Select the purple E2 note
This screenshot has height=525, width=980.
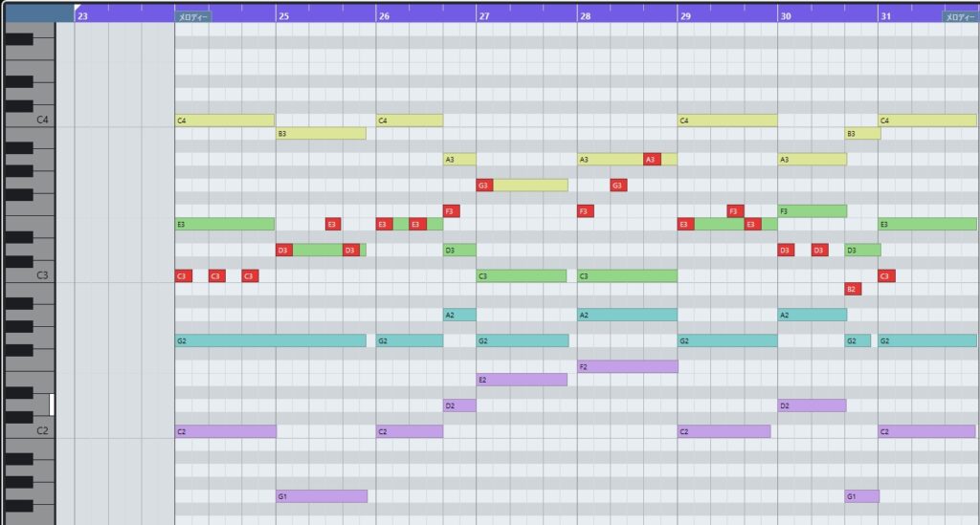522,380
